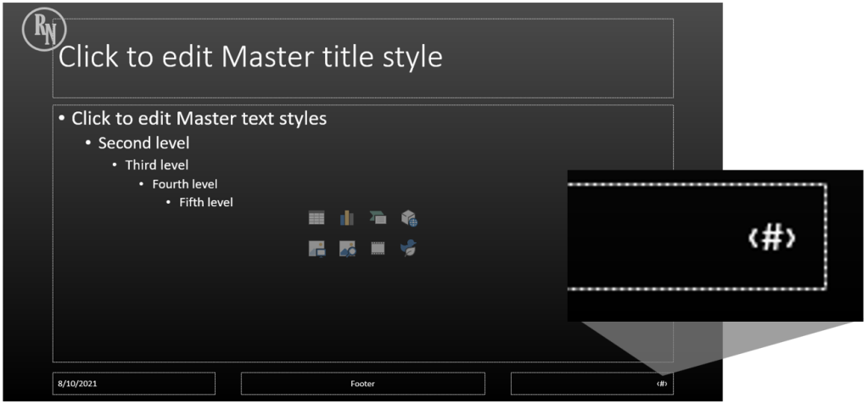This screenshot has width=868, height=404.
Task: Place cursor in Master text styles line
Action: tap(199, 119)
